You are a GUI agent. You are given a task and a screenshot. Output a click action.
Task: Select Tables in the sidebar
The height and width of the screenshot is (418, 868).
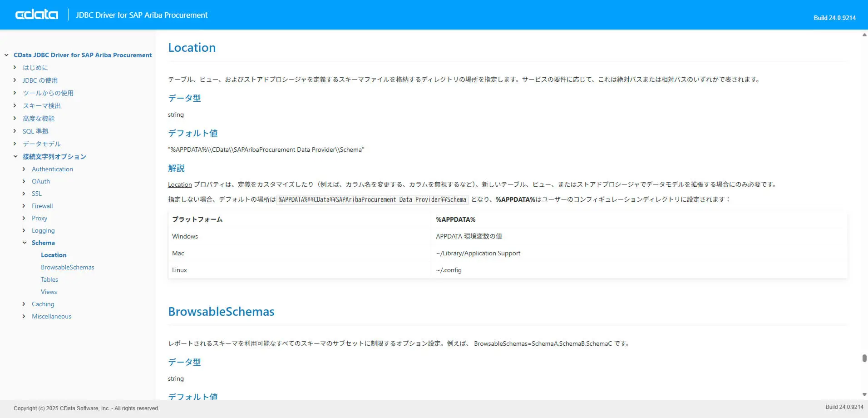[49, 279]
